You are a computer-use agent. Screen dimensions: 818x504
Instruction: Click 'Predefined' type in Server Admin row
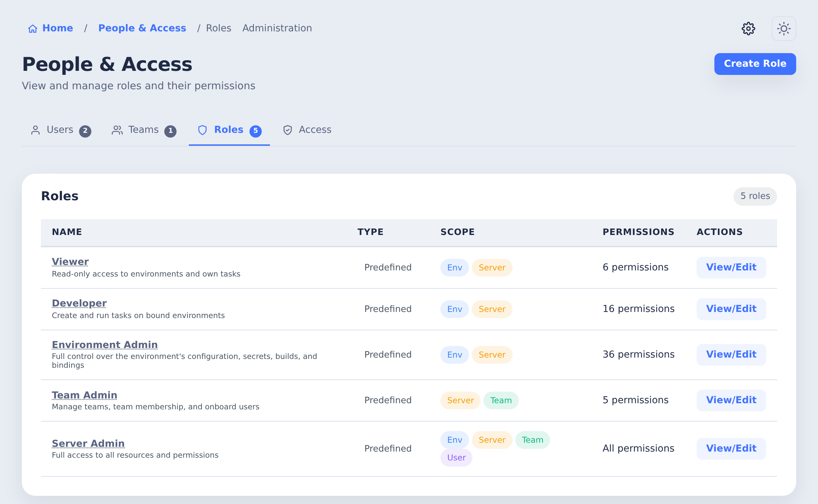tap(388, 448)
